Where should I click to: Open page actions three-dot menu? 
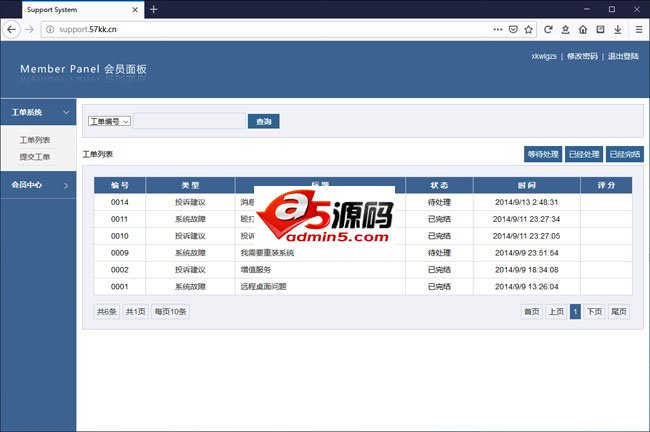(497, 29)
